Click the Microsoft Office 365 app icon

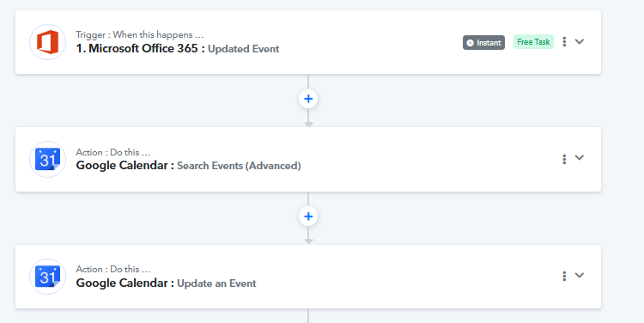point(47,42)
